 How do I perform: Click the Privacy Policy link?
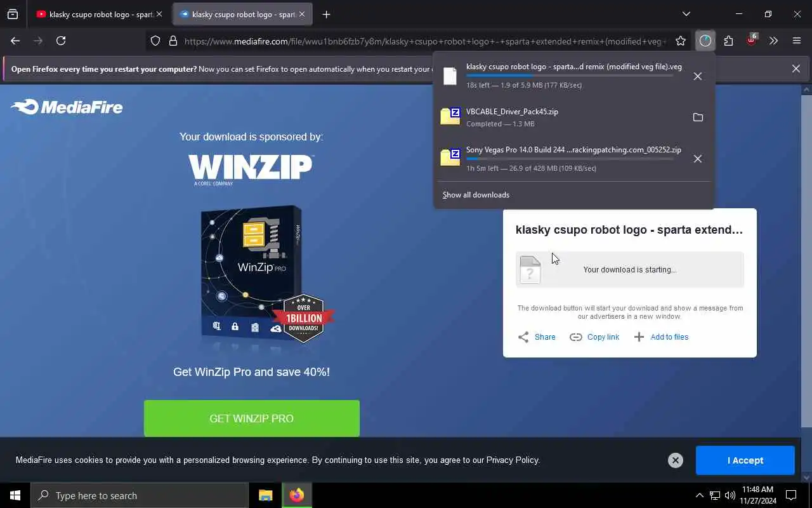[x=513, y=460]
